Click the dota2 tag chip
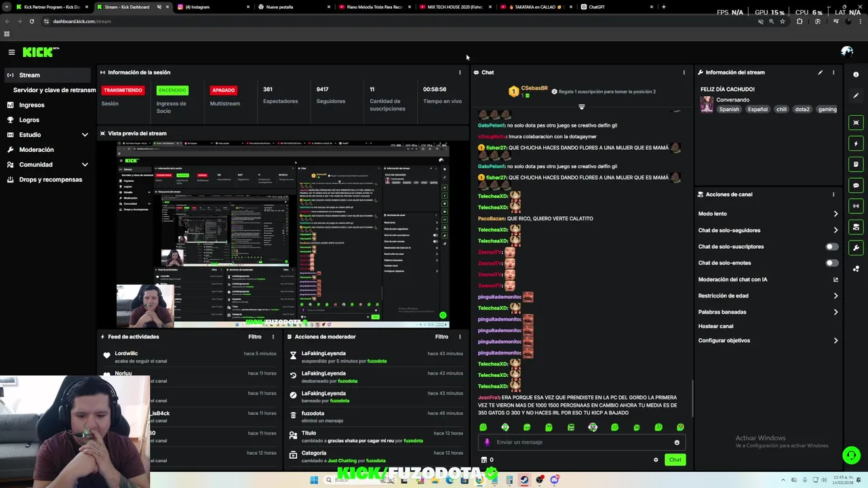868x488 pixels. [802, 109]
